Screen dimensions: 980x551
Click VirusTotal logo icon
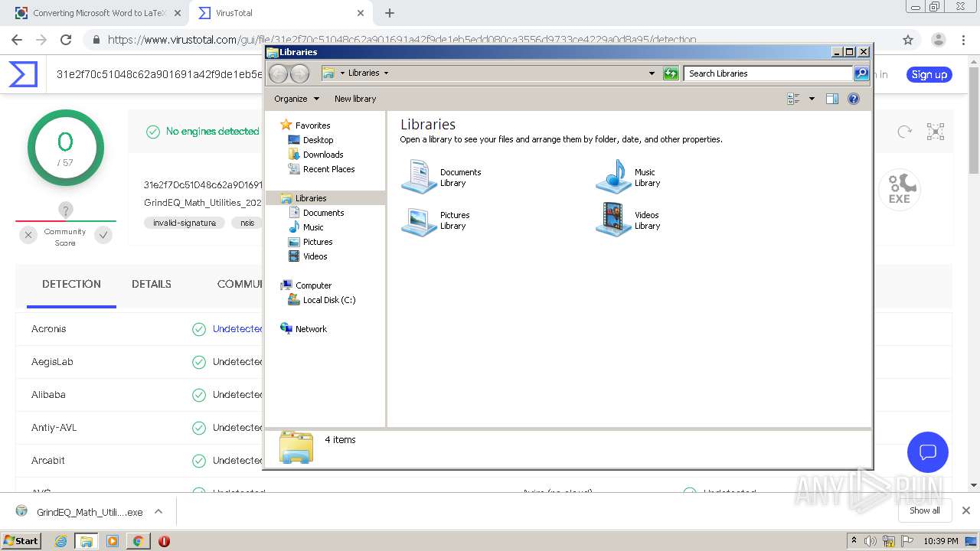[23, 74]
